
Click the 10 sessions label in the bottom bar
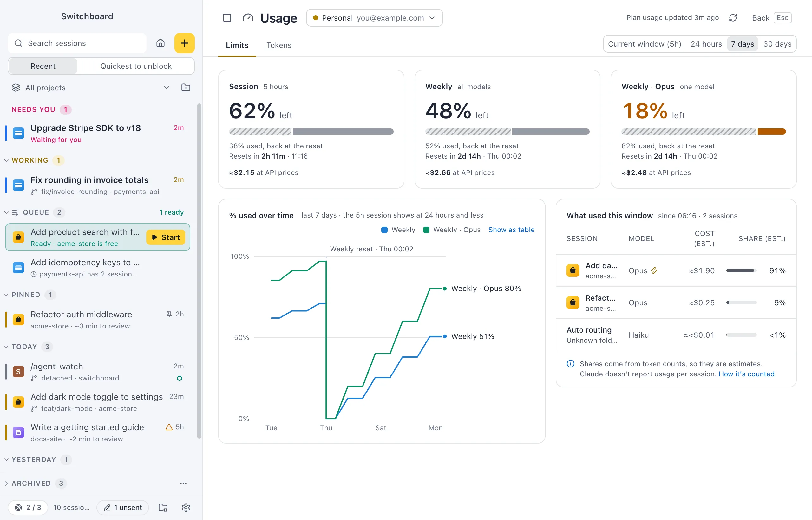click(x=72, y=508)
